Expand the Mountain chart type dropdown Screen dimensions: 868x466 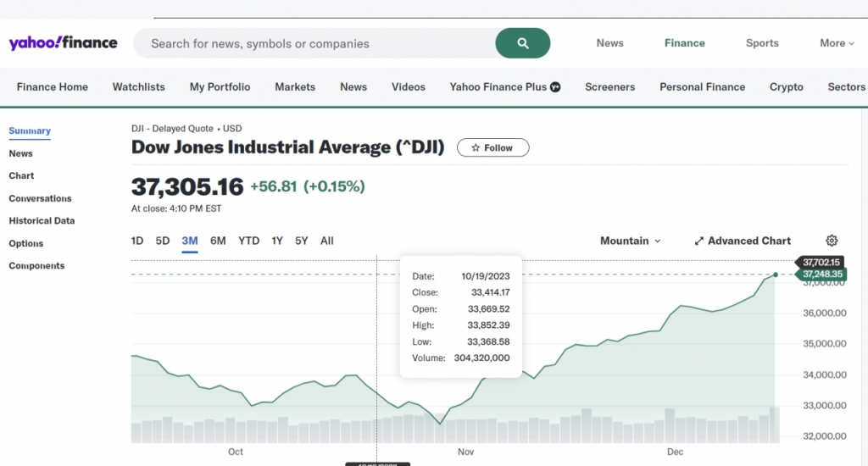pyautogui.click(x=630, y=241)
